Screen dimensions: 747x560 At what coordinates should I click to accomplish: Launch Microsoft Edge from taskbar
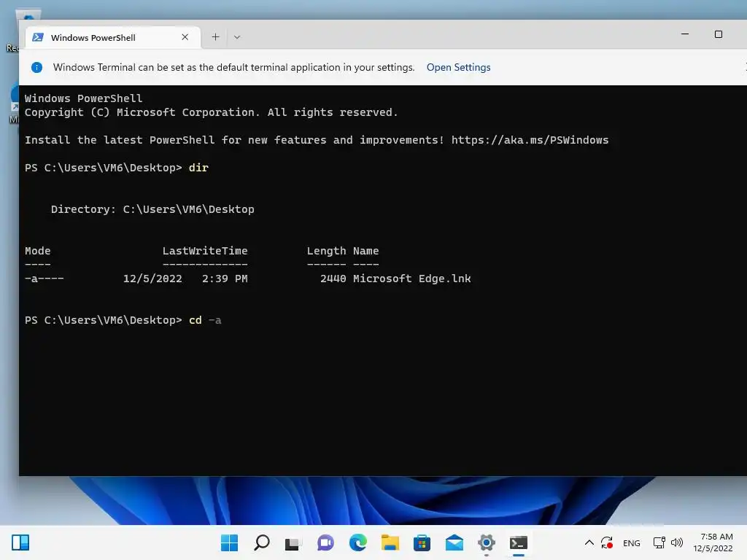click(x=357, y=542)
